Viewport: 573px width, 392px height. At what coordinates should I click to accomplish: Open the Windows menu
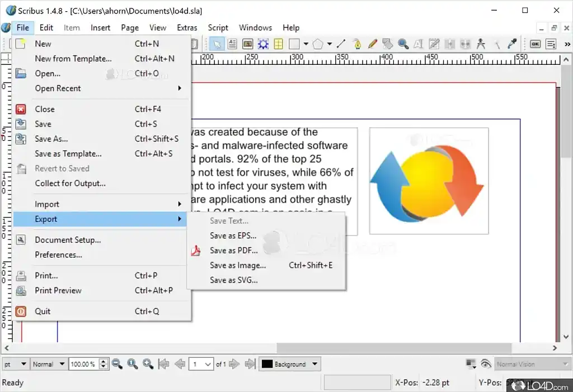coord(255,28)
